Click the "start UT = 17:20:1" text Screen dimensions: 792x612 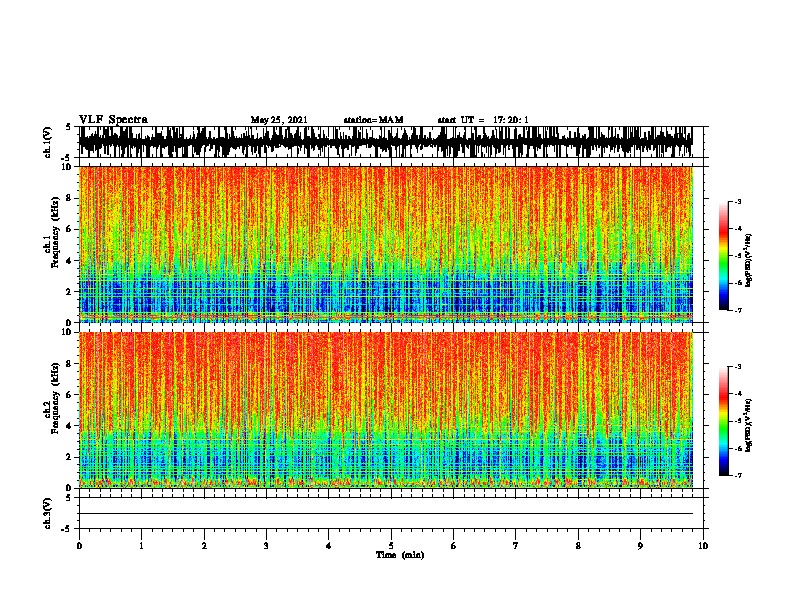(483, 120)
